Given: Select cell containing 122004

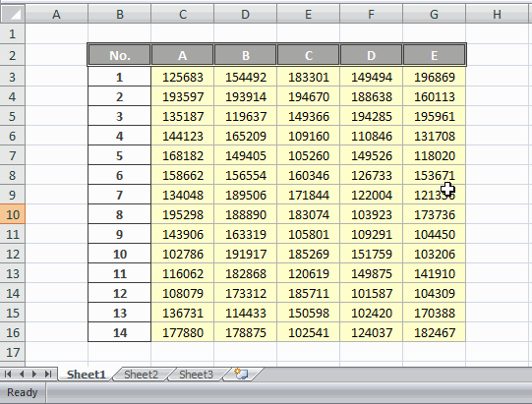Looking at the screenshot, I should pos(371,195).
